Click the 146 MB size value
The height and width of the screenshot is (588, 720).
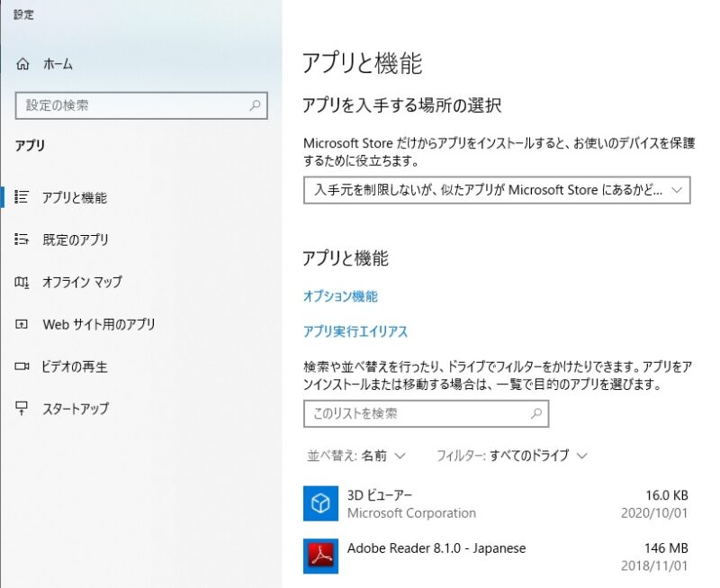coord(666,548)
